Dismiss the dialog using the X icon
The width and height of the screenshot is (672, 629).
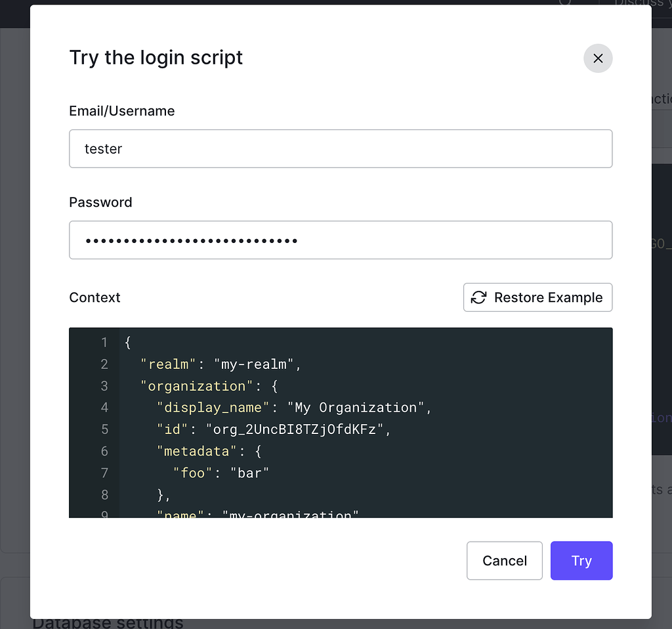598,58
